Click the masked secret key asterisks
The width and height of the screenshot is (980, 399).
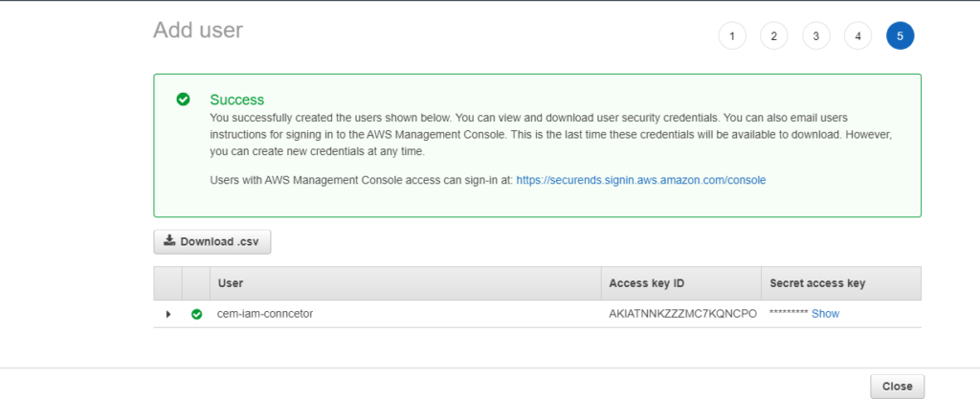[789, 314]
